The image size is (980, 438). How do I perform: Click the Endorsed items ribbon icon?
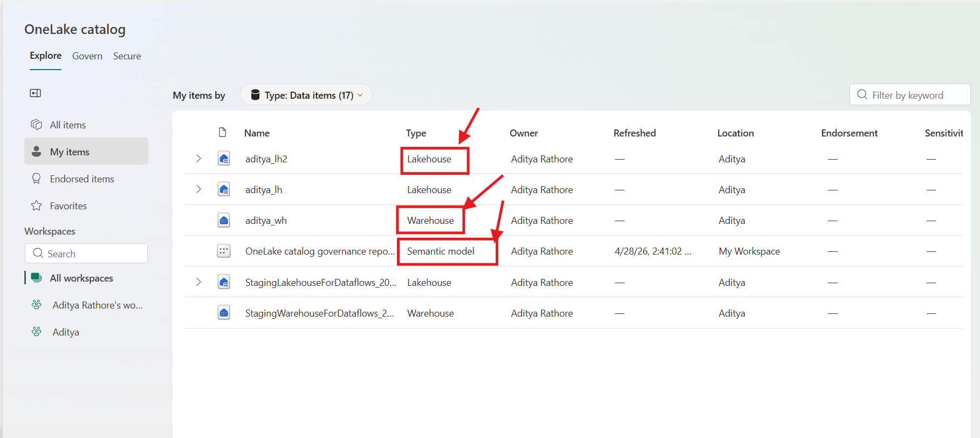click(x=36, y=179)
